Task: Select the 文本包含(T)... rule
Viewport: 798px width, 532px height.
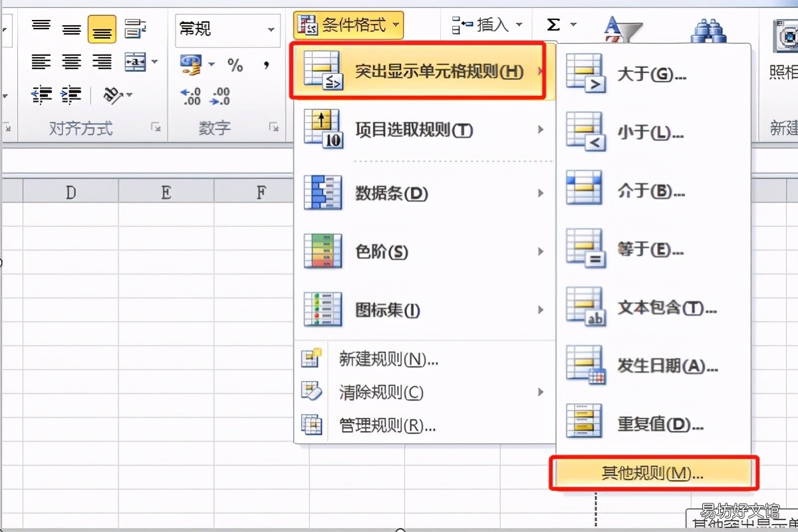Action: coord(654,308)
